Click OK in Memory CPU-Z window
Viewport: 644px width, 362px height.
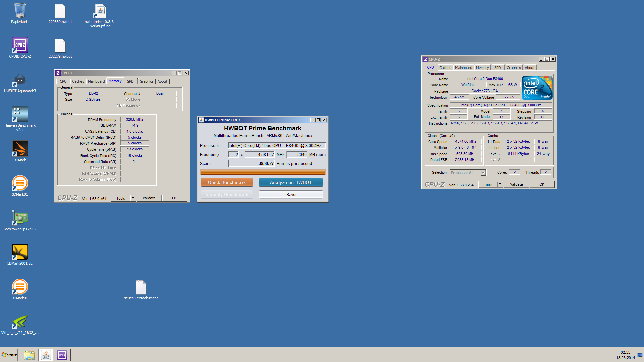coord(174,198)
